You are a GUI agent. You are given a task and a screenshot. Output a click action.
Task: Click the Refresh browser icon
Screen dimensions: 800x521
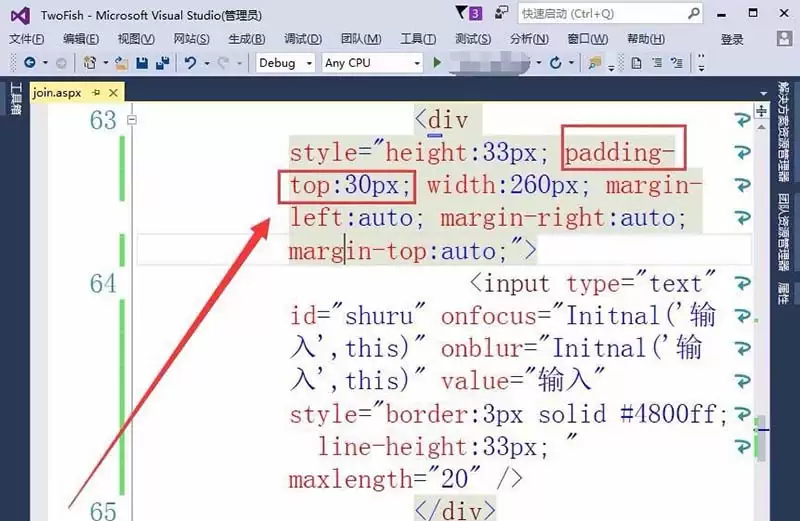555,62
